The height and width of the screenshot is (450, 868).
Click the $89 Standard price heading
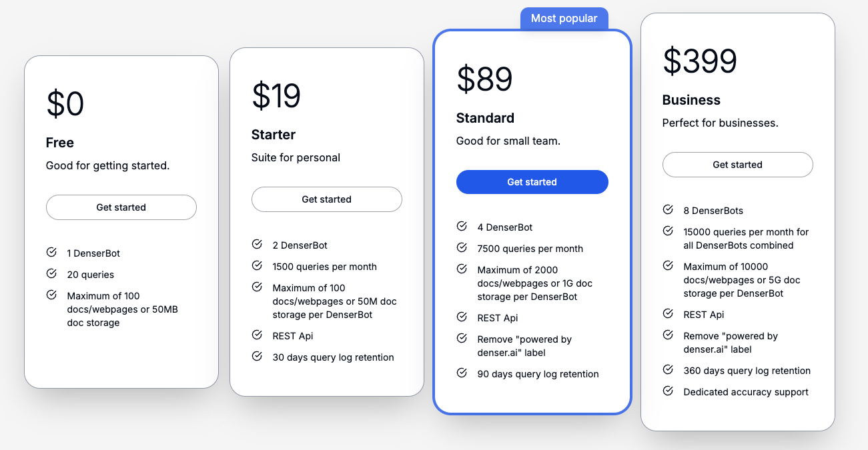(x=484, y=79)
